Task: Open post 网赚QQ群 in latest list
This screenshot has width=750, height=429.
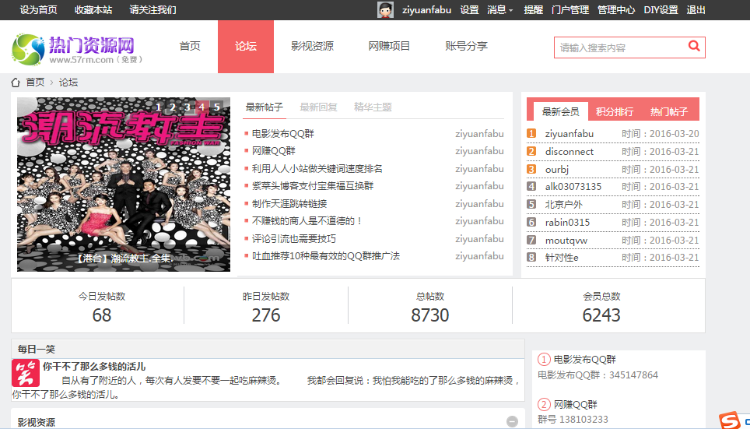Action: [x=274, y=151]
